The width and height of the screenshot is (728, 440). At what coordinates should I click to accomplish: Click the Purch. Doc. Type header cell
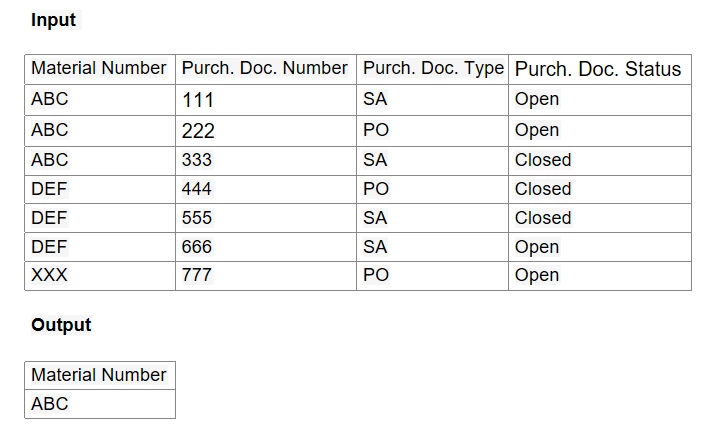pyautogui.click(x=432, y=69)
